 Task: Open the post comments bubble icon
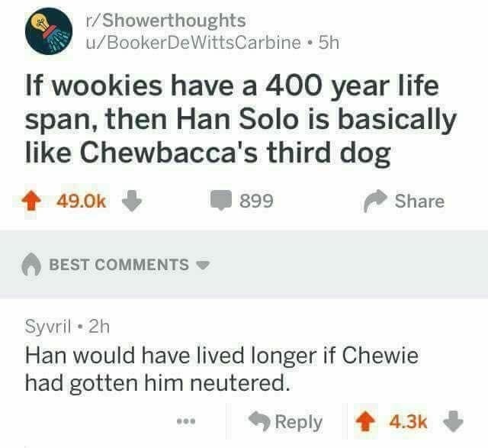click(221, 200)
